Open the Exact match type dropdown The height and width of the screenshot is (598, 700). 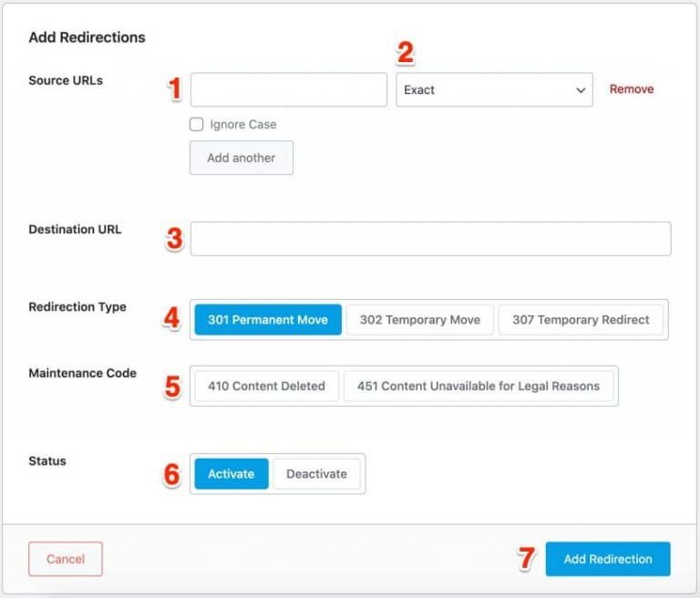pos(493,90)
